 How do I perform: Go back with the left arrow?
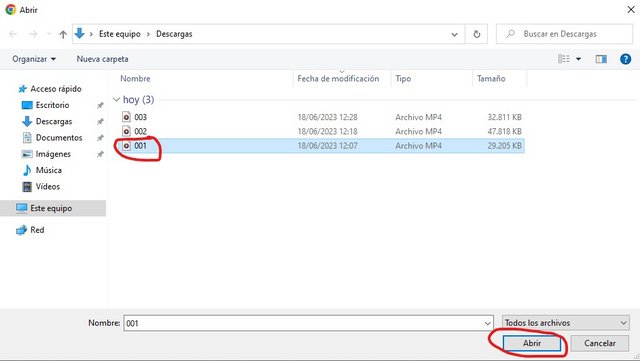click(13, 34)
